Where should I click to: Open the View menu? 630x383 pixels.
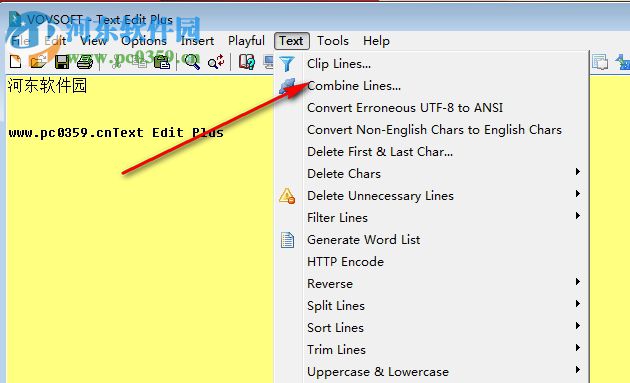coord(93,41)
